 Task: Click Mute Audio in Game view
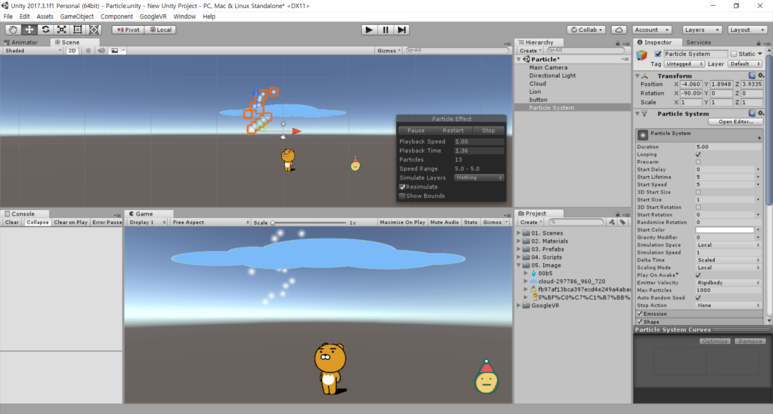[x=445, y=222]
